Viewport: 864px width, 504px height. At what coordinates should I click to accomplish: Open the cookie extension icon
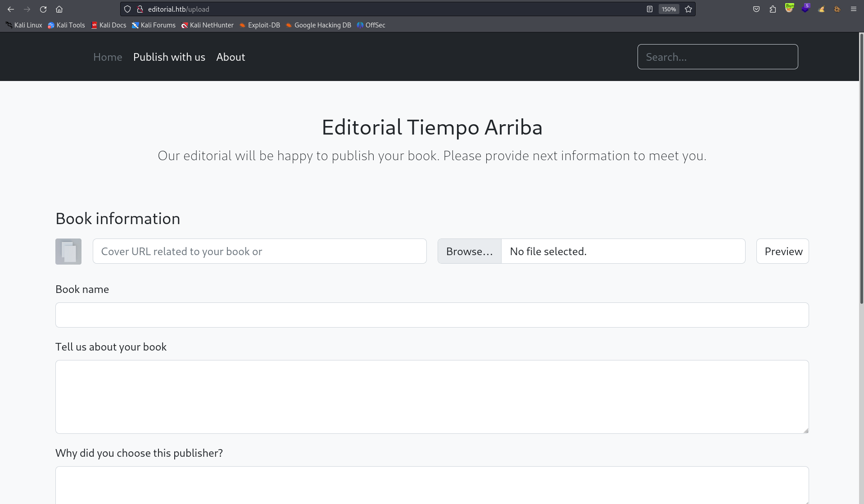837,9
